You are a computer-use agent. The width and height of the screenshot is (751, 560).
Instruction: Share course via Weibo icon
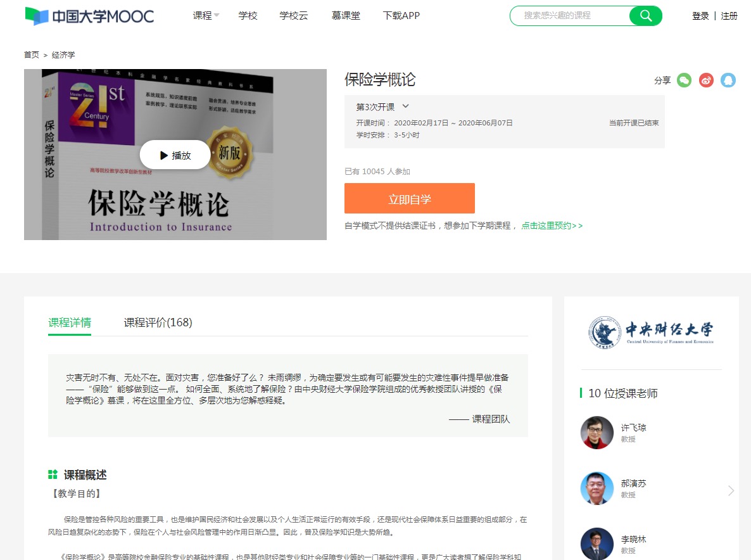[706, 80]
